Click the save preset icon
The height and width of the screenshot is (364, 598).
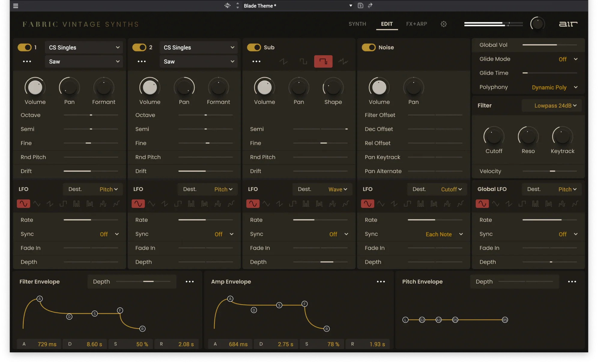click(361, 5)
